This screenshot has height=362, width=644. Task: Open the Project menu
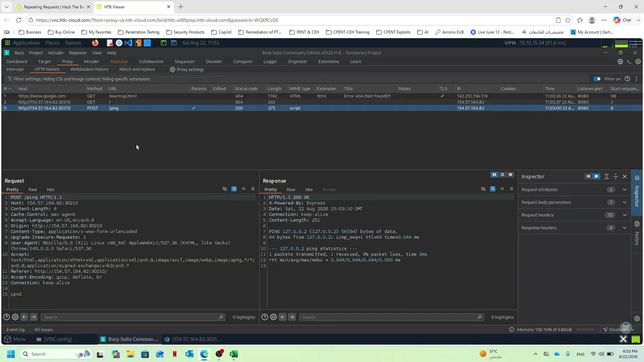pyautogui.click(x=36, y=53)
